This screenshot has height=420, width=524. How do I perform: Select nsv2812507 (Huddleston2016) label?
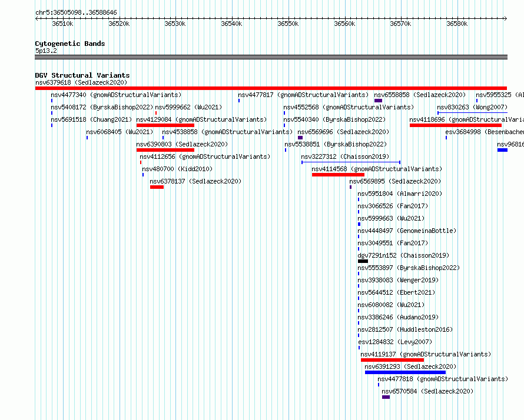[x=405, y=329]
